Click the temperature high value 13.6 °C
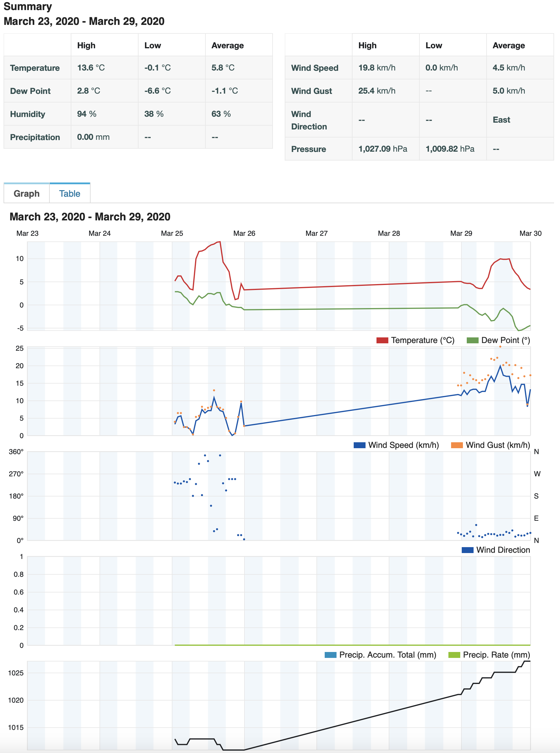Image resolution: width=560 pixels, height=753 pixels. pyautogui.click(x=91, y=68)
